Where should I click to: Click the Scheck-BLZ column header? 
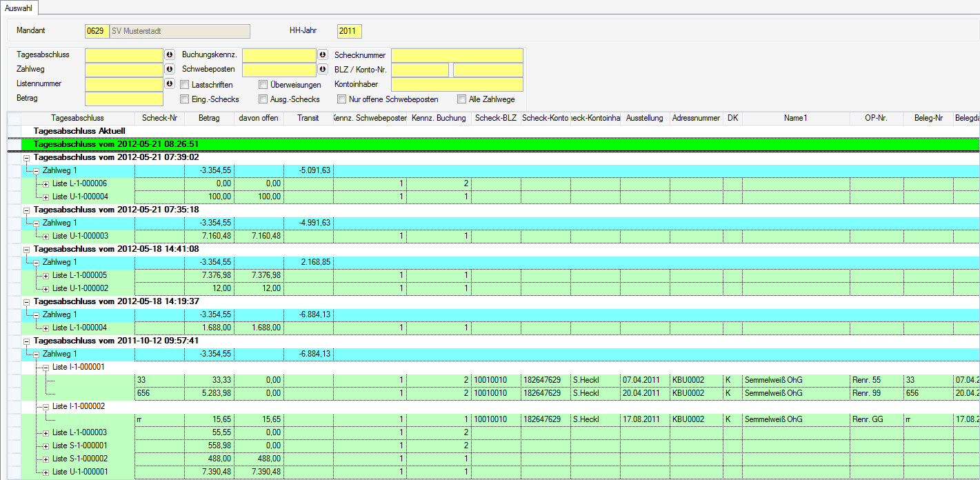coord(496,118)
